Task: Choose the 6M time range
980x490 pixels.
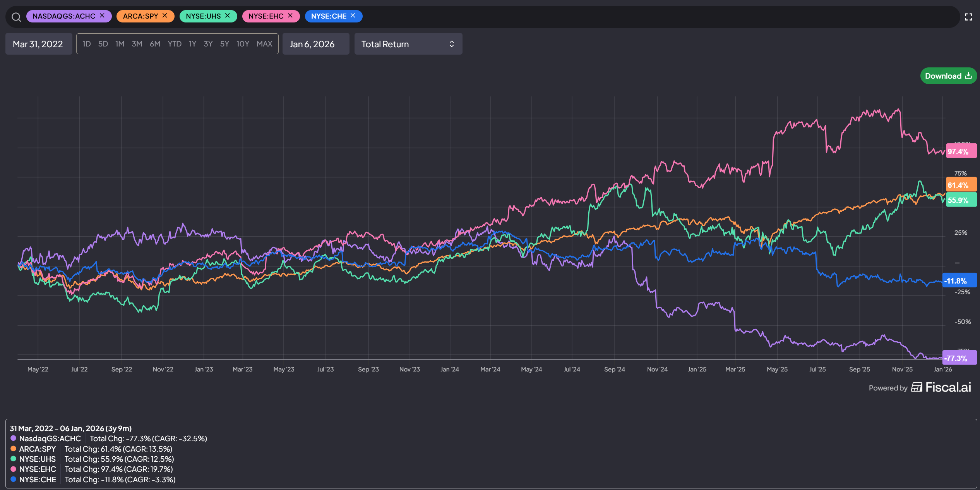Action: pyautogui.click(x=155, y=44)
